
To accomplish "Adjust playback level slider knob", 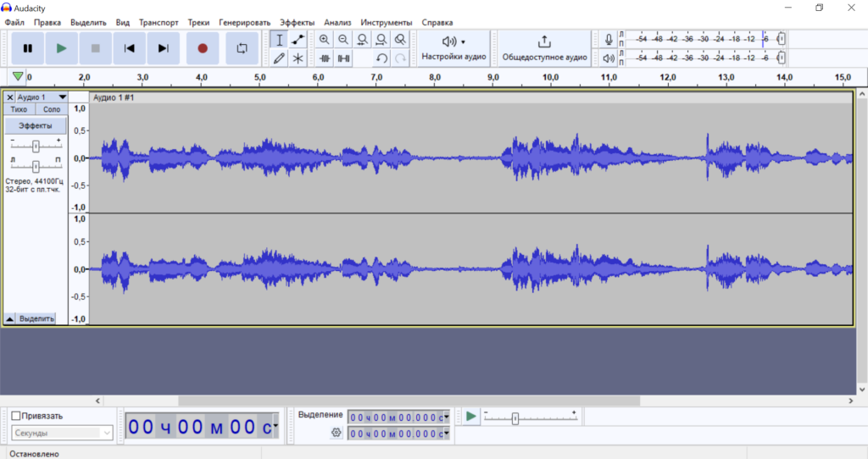I will [781, 58].
